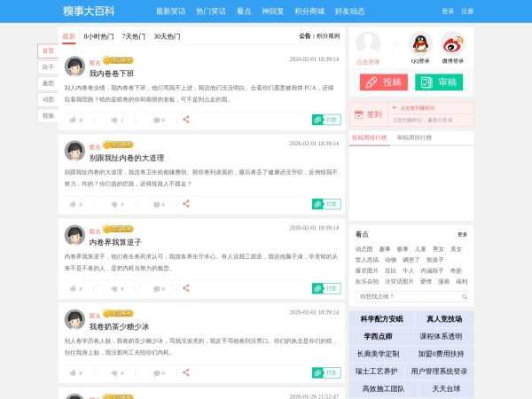532x399 pixels.
Task: Share the post 我卷奶茶少糖少冰
Action: pyautogui.click(x=186, y=372)
